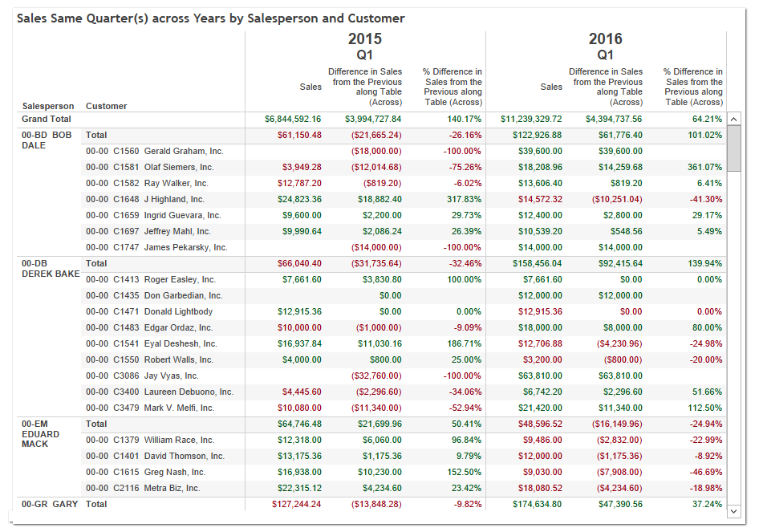Viewport: 759px width, 532px height.
Task: Click the scroll up arrow of the table
Action: [734, 119]
